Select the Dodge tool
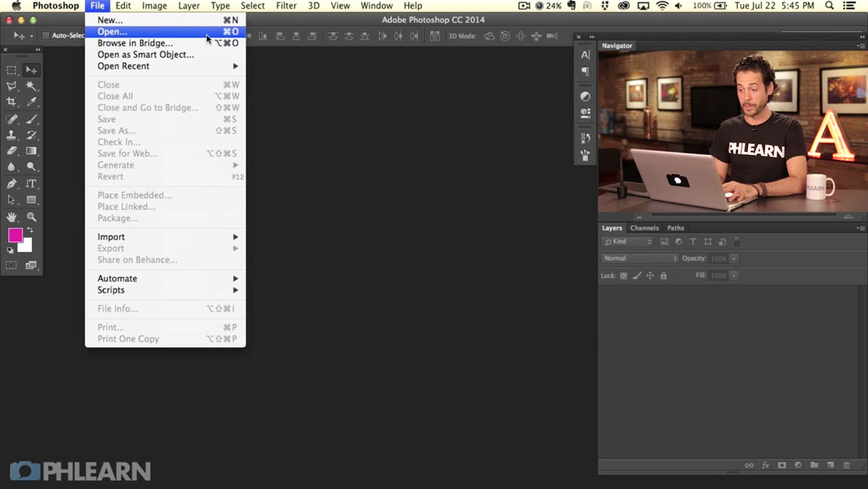Screen dimensions: 868x489 31,167
